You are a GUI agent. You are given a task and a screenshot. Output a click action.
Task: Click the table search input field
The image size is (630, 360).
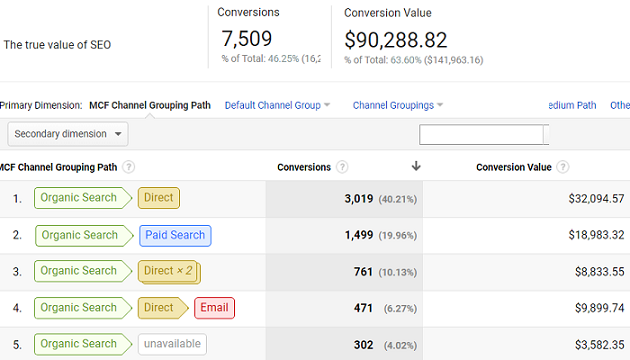point(481,135)
